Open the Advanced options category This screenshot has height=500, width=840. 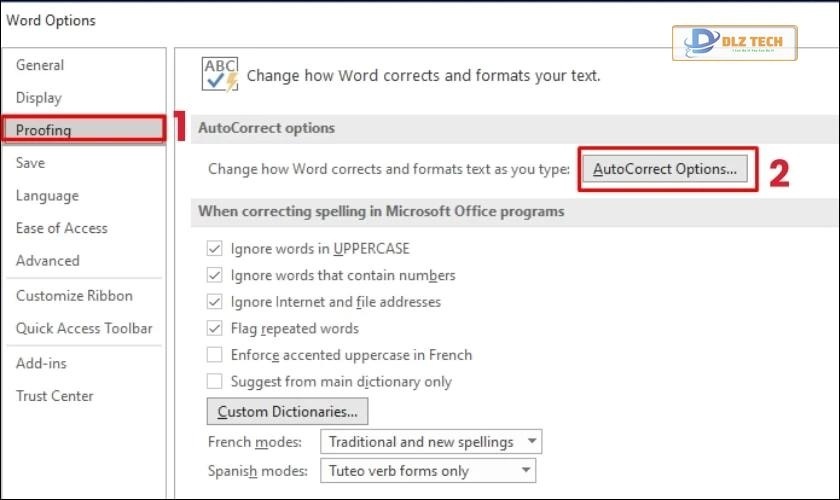click(x=47, y=260)
